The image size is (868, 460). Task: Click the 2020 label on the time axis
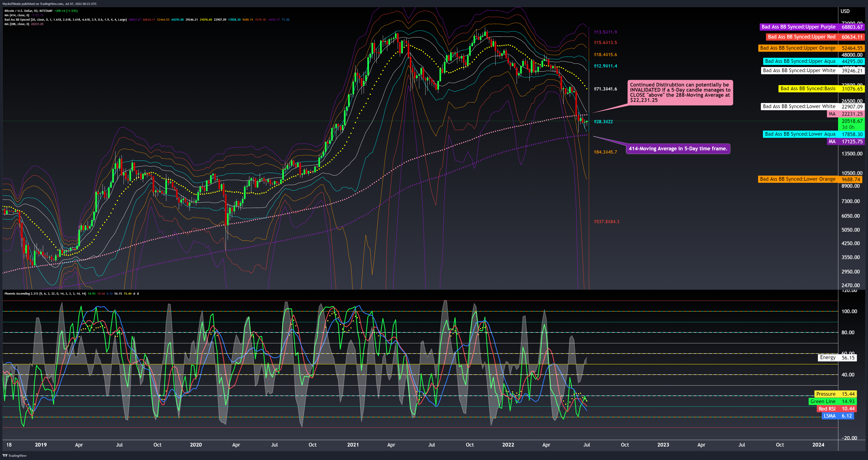(196, 445)
